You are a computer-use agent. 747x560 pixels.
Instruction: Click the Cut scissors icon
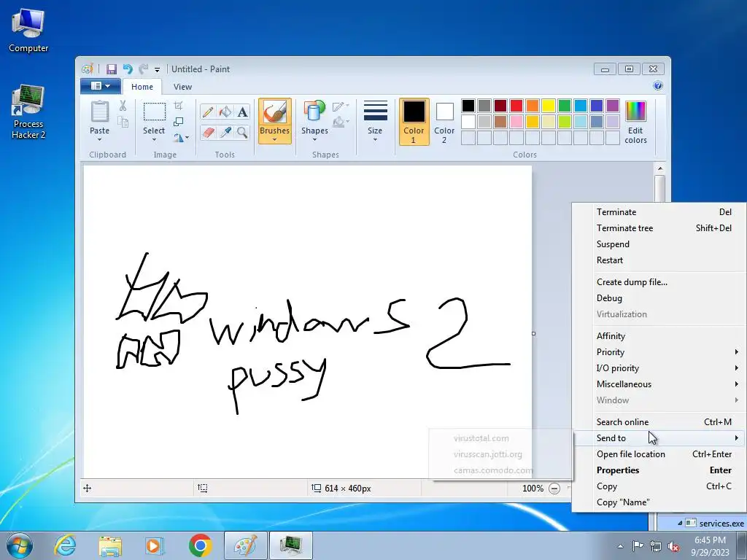[x=123, y=106]
